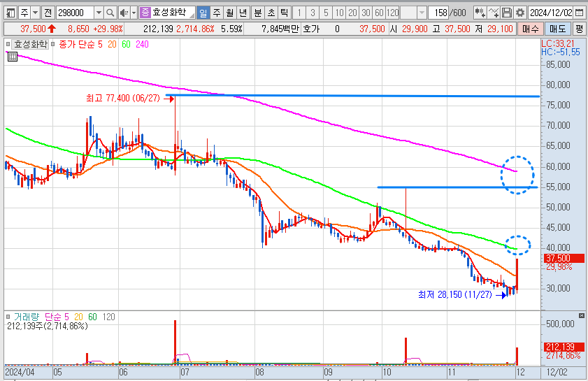588x381 pixels.
Task: Click the stock code 298000 input field
Action: pyautogui.click(x=76, y=13)
